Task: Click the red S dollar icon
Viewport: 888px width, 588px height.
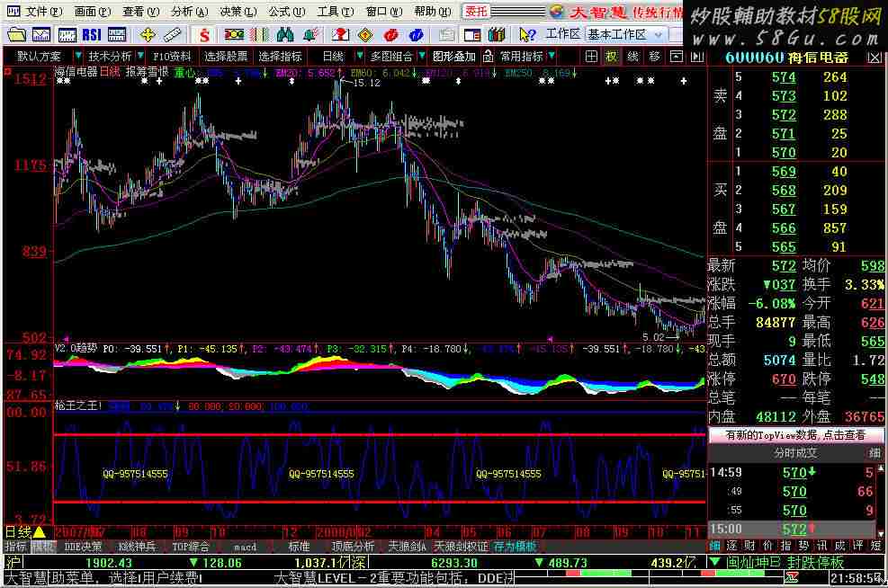Action: [204, 35]
